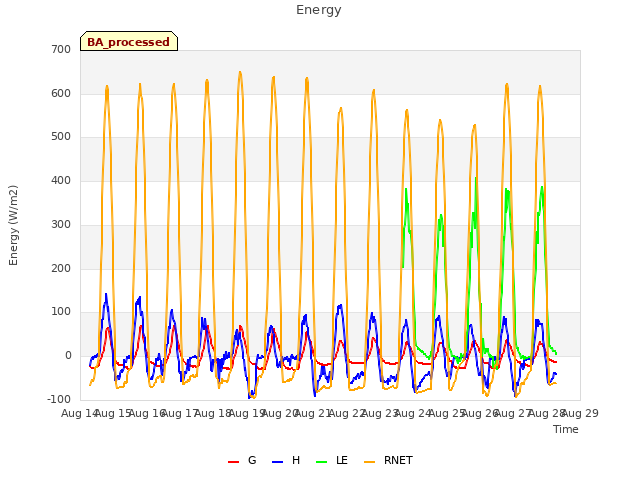Click the red G legend color marker

click(233, 462)
